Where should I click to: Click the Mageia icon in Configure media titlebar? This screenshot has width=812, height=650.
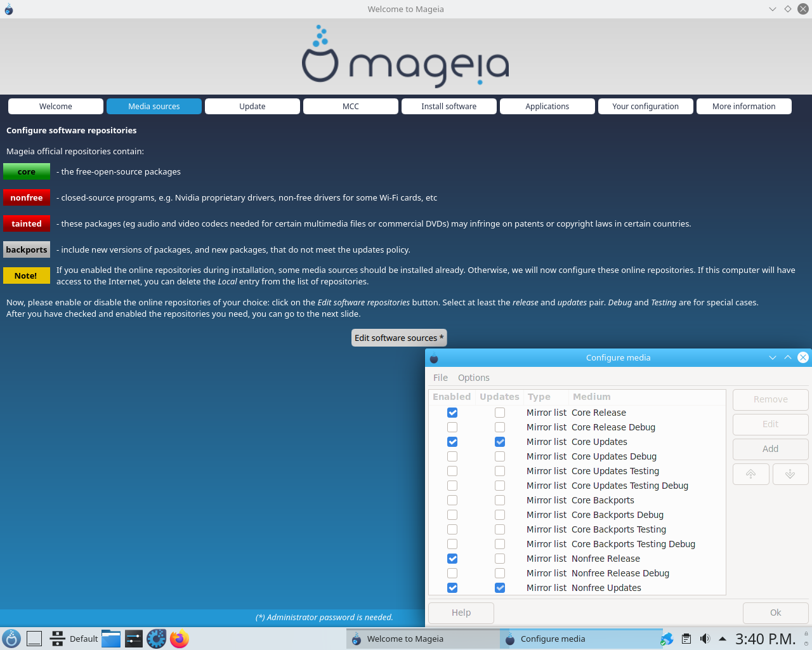[434, 358]
